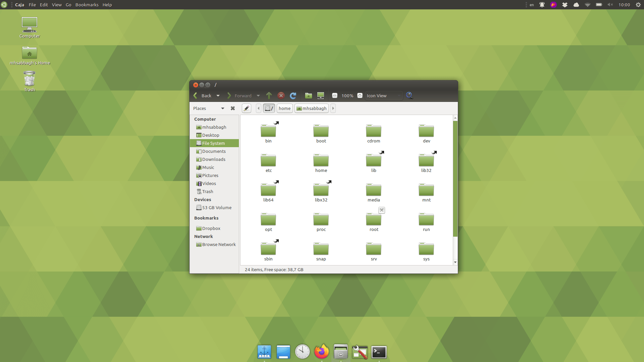This screenshot has height=362, width=644.
Task: Open the Icon View dropdown
Action: pyautogui.click(x=384, y=96)
